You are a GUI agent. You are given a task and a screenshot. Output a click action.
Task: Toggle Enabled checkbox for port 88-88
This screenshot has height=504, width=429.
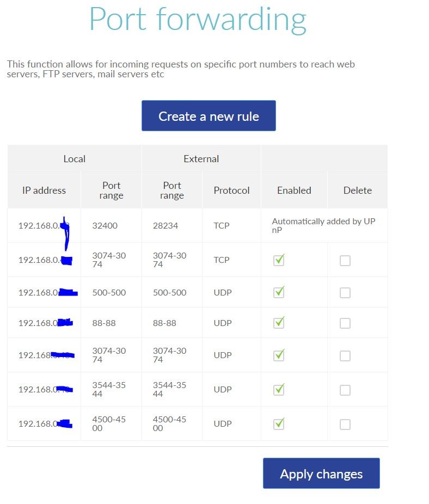click(x=279, y=323)
